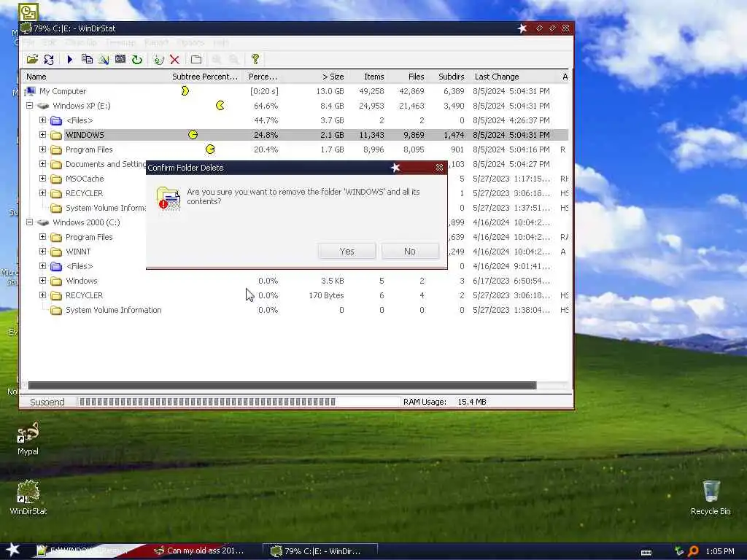This screenshot has height=560, width=747.
Task: Close the Confirm Folder Delete dialog
Action: [439, 168]
